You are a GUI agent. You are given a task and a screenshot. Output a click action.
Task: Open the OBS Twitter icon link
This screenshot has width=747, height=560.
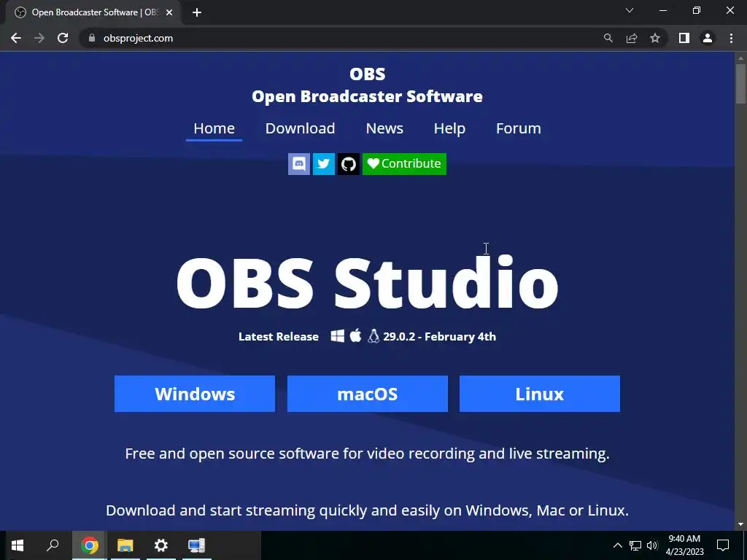point(324,164)
